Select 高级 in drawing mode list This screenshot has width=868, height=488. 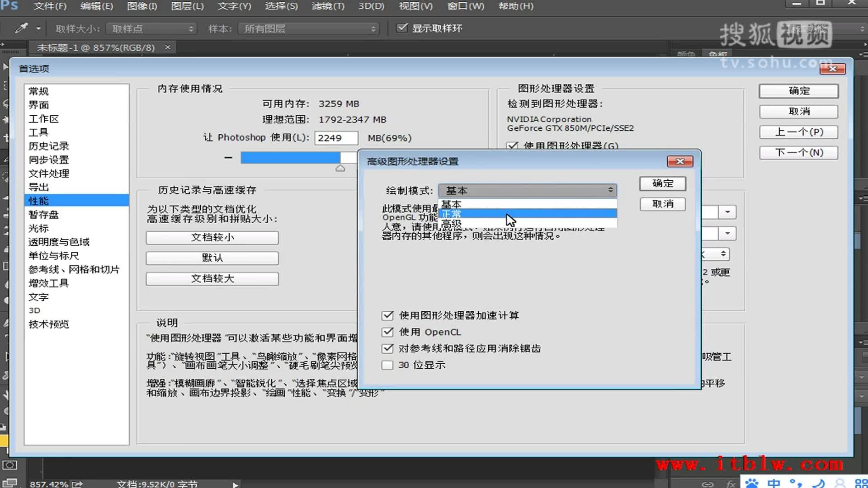pos(528,223)
